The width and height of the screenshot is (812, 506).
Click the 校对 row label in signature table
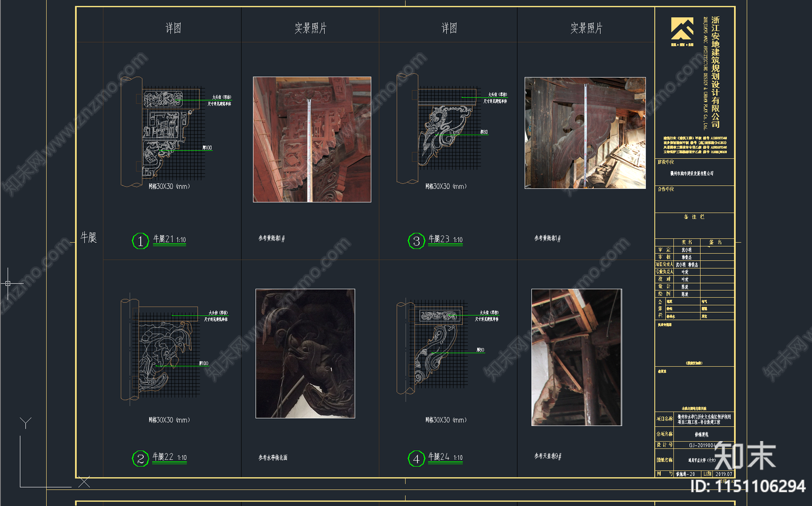pos(664,279)
